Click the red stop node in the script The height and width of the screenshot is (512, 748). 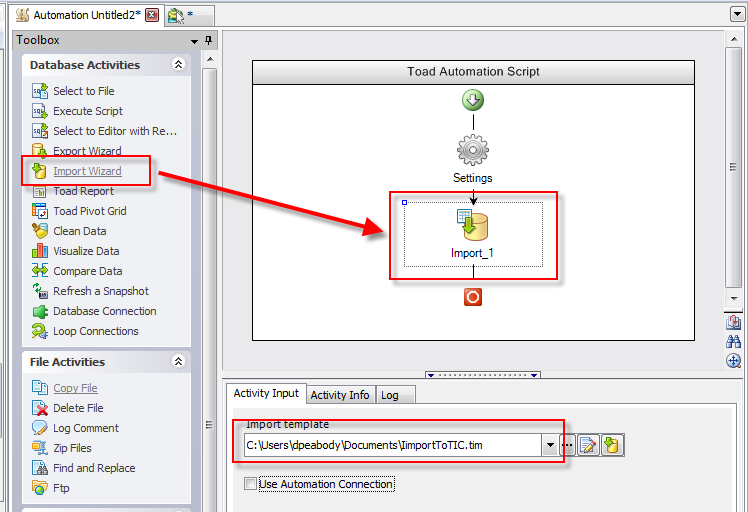click(473, 297)
